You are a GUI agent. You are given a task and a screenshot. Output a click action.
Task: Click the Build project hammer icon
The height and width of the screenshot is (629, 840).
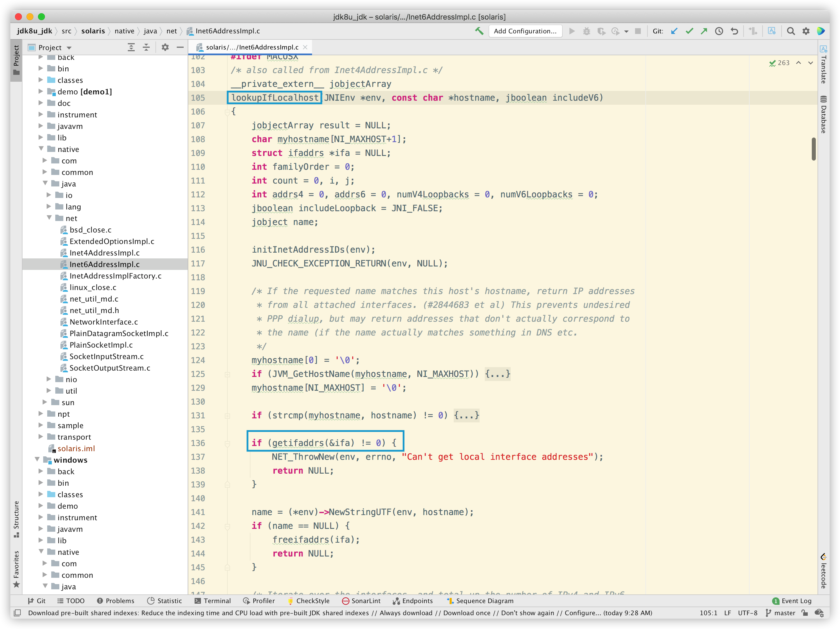(x=479, y=31)
